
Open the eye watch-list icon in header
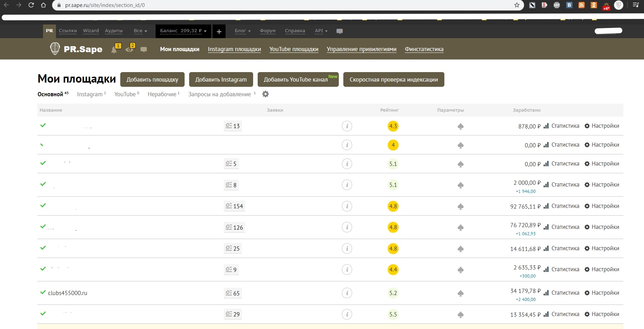(129, 49)
